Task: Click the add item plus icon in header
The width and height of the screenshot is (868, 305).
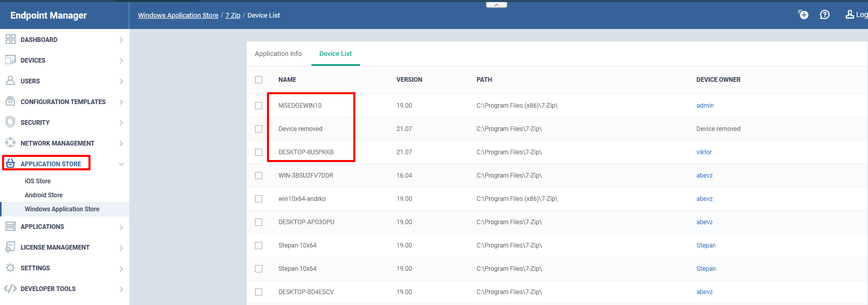Action: [x=803, y=14]
